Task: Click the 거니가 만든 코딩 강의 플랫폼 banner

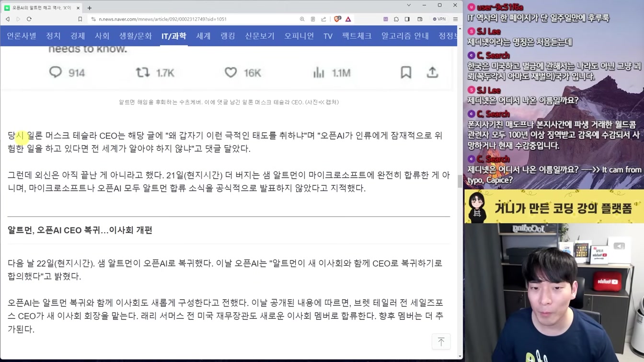Action: click(x=554, y=207)
